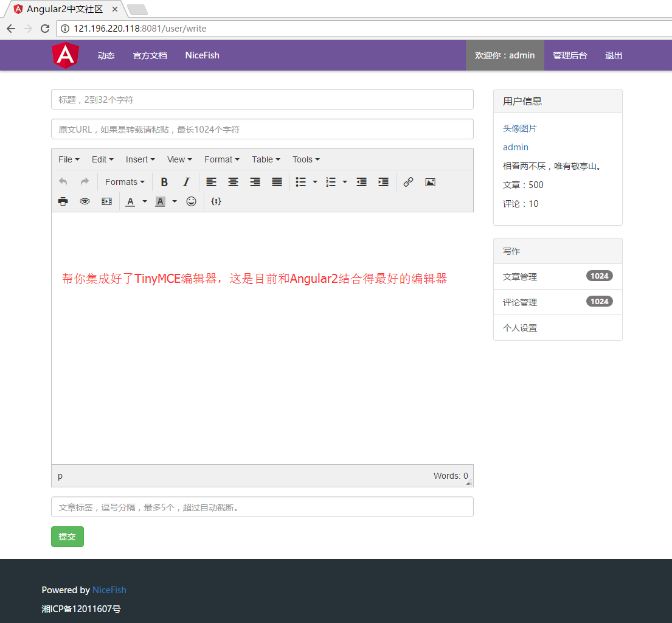672x623 pixels.
Task: Insert an image via picture icon
Action: pos(430,182)
